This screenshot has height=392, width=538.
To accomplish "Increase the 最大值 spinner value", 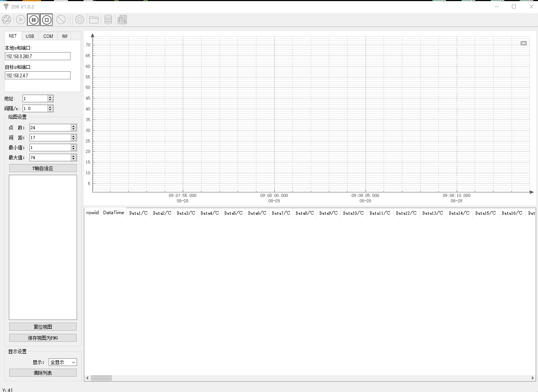I will click(x=74, y=156).
